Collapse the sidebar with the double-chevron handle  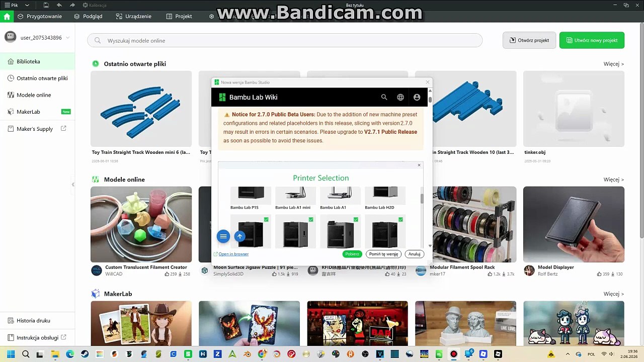point(73,185)
